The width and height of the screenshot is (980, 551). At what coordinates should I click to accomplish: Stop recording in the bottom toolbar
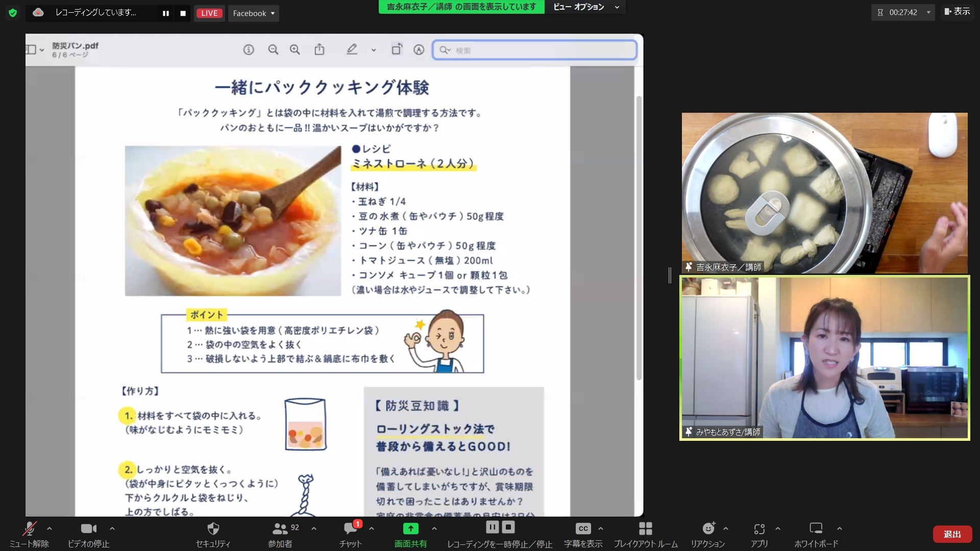coord(508,527)
